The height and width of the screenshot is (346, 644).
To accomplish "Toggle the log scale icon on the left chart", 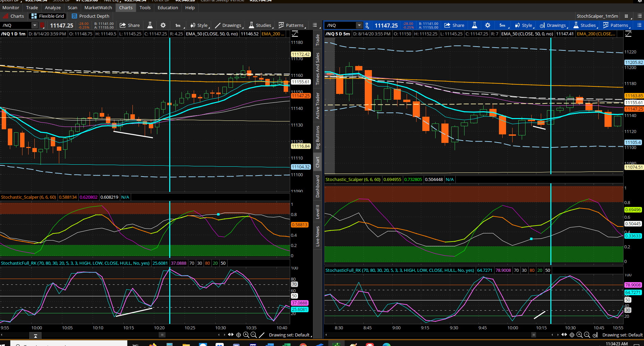I will point(295,34).
